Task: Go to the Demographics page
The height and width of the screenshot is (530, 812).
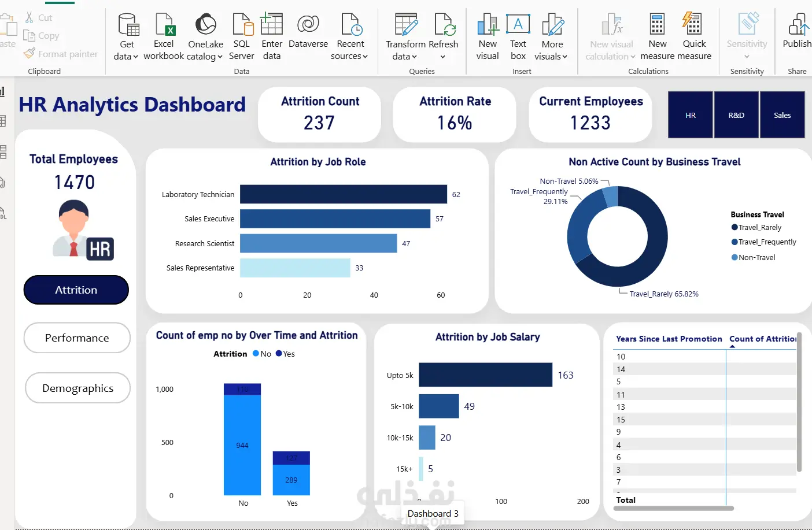Action: [x=77, y=388]
